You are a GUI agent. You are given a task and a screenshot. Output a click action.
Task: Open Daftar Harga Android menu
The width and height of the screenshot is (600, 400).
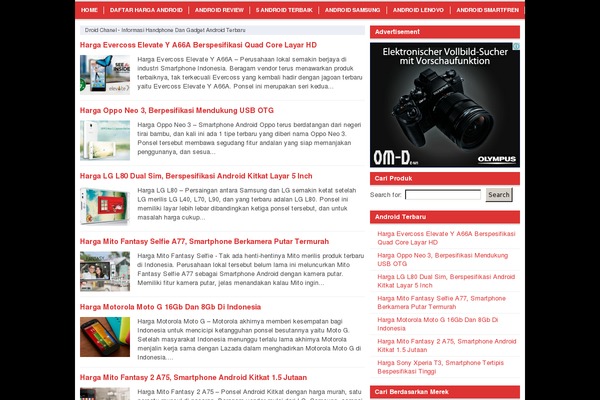(x=146, y=10)
